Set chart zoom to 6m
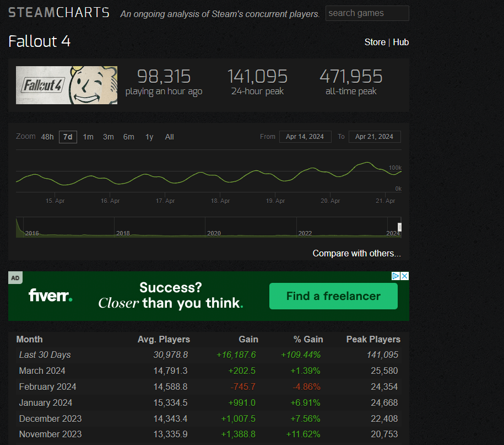This screenshot has width=504, height=445. pyautogui.click(x=128, y=137)
